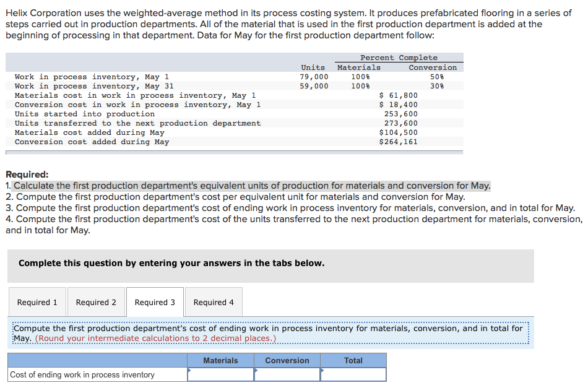Viewport: 588px width, 388px height.
Task: Click the Conversion cost input field
Action: click(x=287, y=374)
